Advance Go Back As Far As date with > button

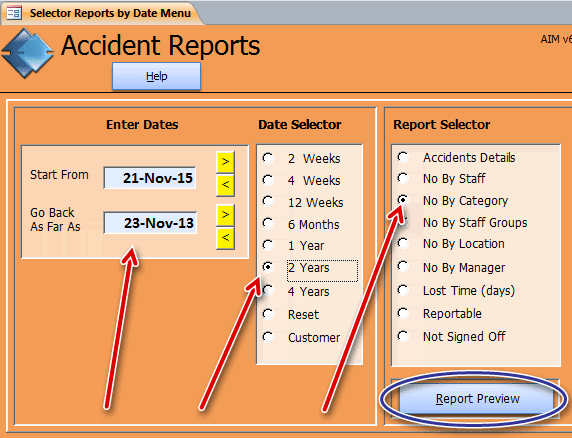[x=225, y=215]
